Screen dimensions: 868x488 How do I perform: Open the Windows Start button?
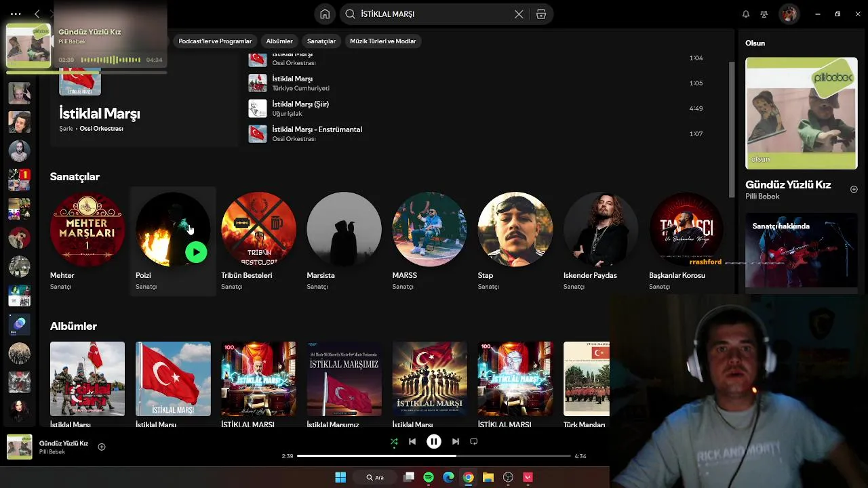tap(340, 477)
